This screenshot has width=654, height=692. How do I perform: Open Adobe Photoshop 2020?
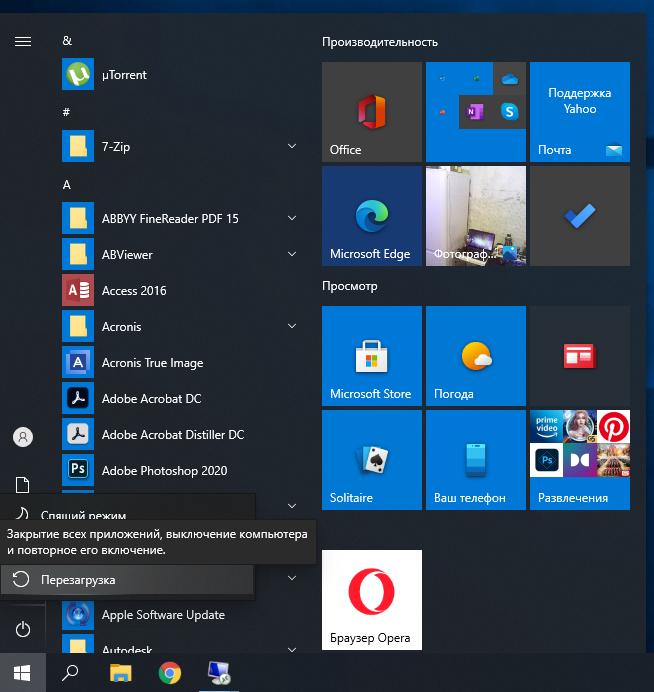tap(78, 471)
